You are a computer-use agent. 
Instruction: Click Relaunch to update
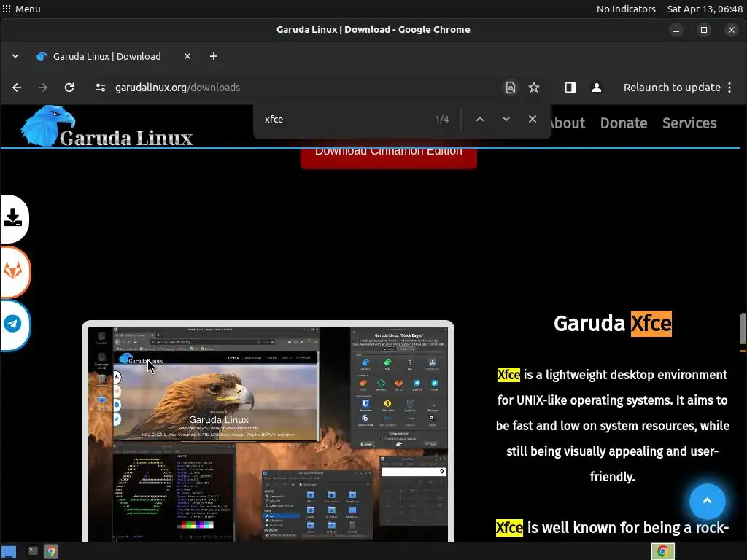tap(672, 87)
